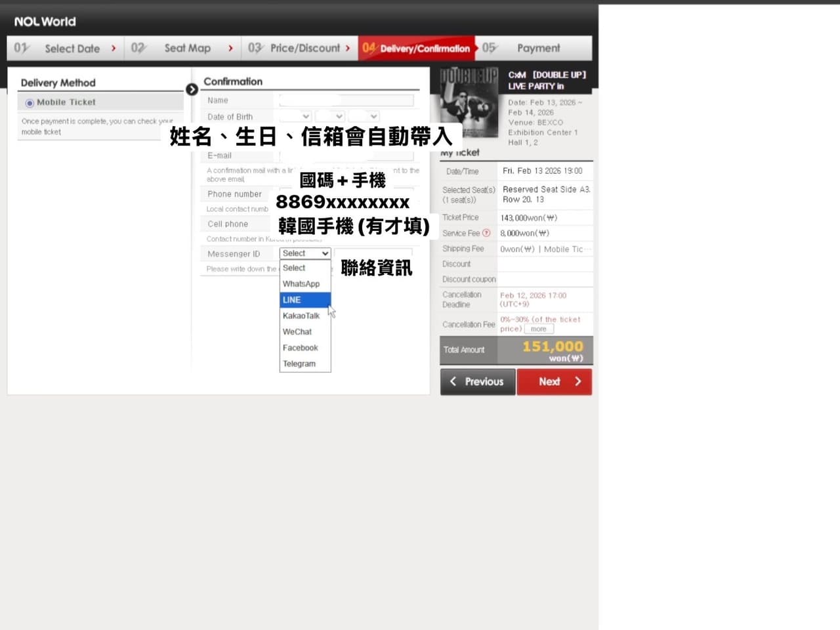
Task: Go back with the Previous button
Action: (478, 381)
